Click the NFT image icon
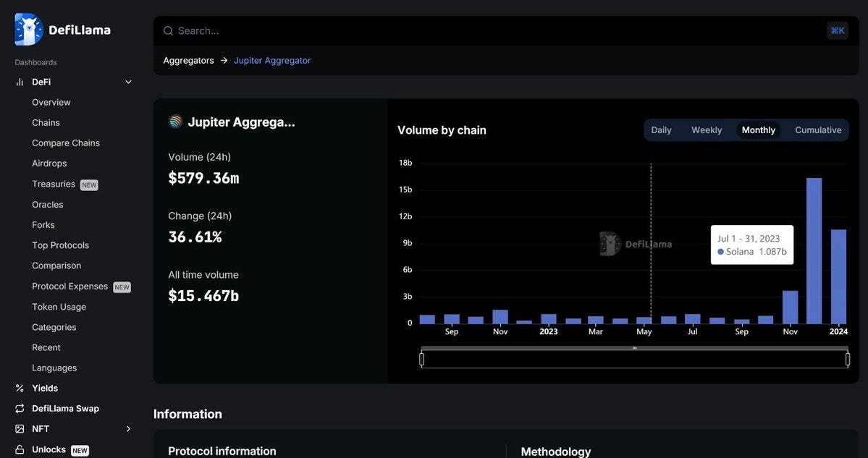The height and width of the screenshot is (458, 868). pos(20,428)
